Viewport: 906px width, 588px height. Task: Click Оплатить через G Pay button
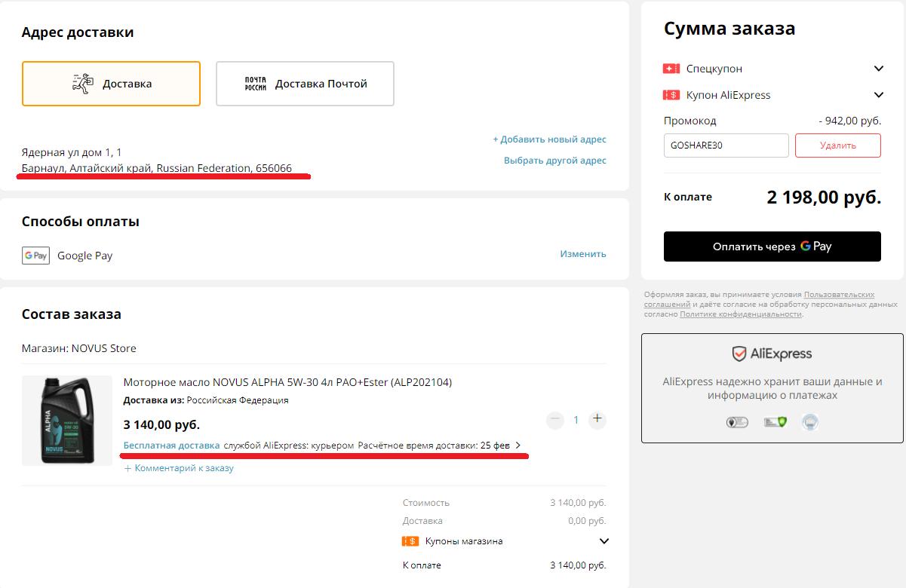(772, 247)
